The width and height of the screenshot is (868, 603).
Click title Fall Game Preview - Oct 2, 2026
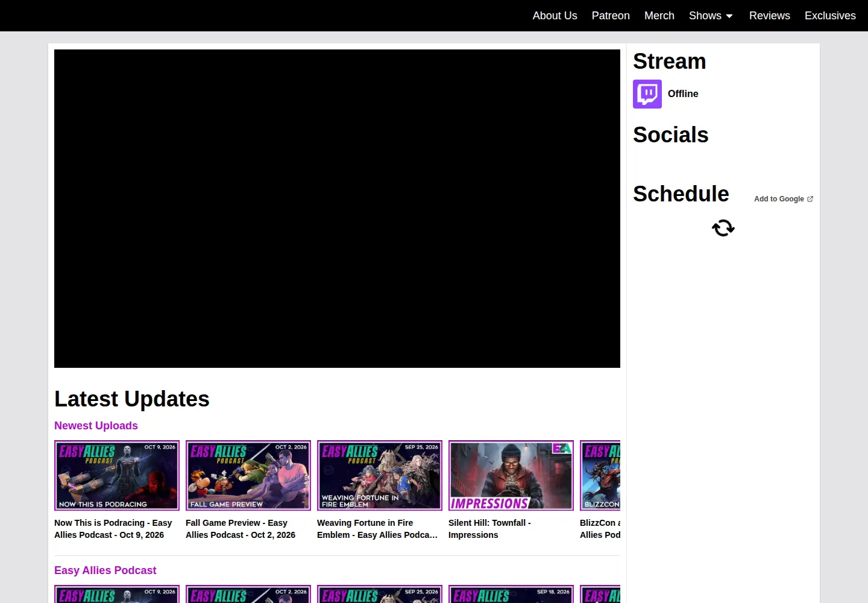pos(241,529)
